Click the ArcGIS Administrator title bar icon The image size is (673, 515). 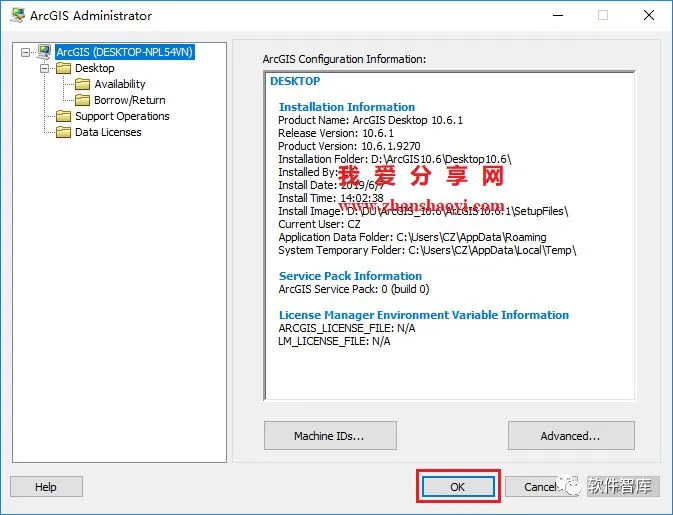coord(17,15)
